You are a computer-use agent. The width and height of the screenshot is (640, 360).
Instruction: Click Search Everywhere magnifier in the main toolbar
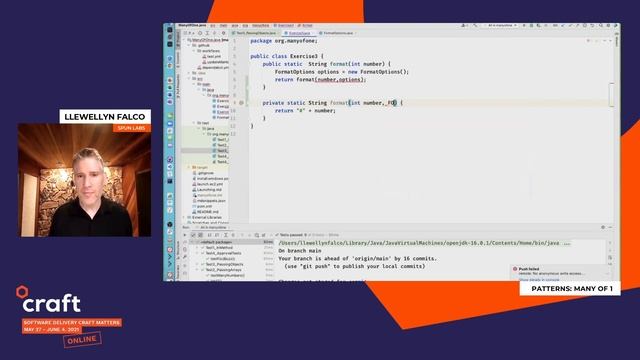tap(600, 26)
